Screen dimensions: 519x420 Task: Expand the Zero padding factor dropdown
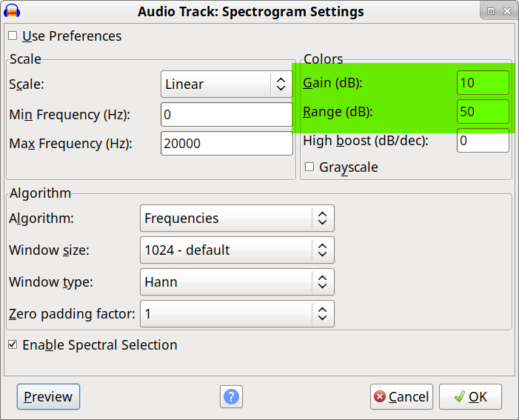pos(237,313)
